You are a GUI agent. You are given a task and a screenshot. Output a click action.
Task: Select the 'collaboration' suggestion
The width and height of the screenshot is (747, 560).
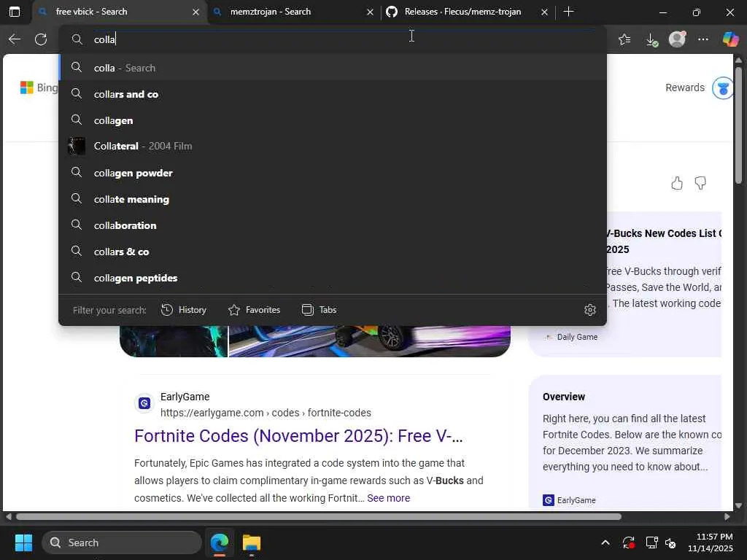(333, 225)
